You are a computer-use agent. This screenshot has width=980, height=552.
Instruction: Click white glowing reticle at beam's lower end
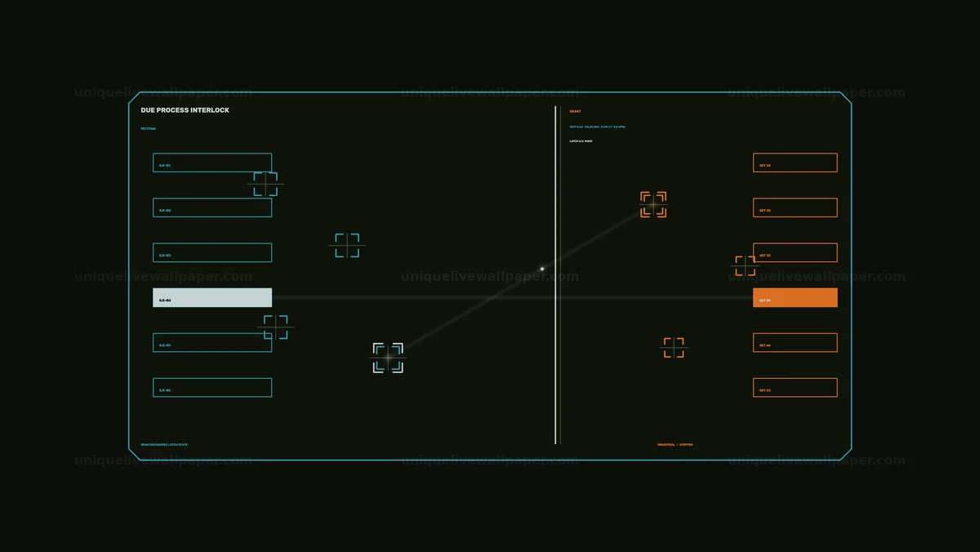pos(388,358)
